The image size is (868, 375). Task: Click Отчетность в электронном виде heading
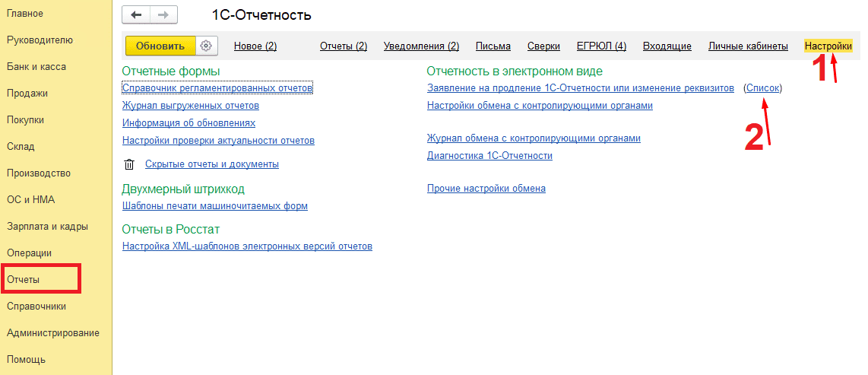pyautogui.click(x=515, y=71)
